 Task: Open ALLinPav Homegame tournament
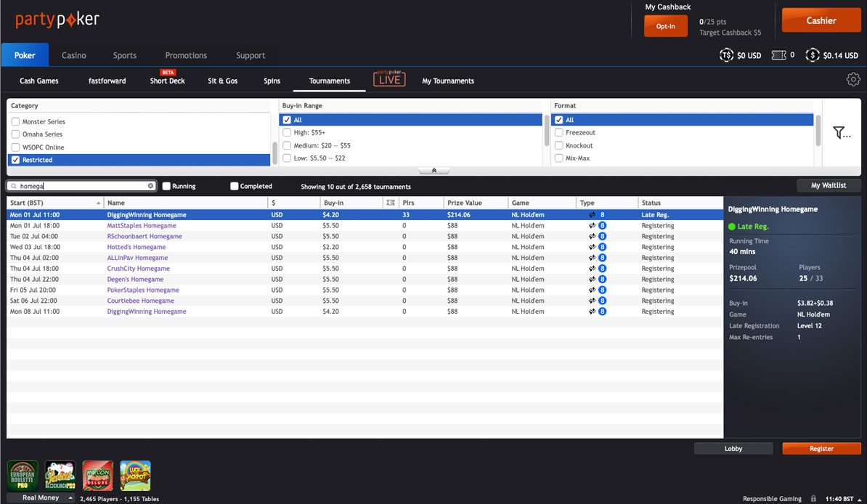[x=137, y=258]
